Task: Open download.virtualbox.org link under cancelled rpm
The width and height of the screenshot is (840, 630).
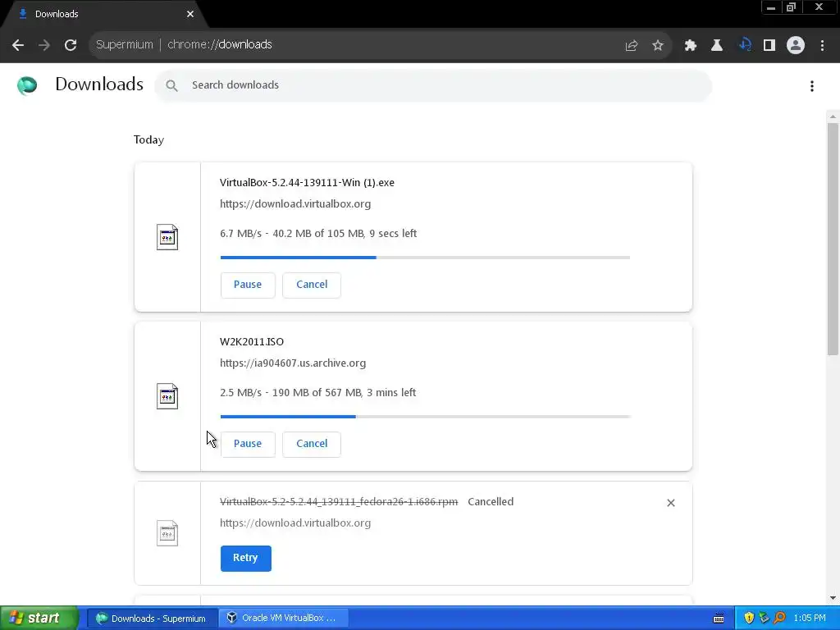Action: tap(295, 523)
